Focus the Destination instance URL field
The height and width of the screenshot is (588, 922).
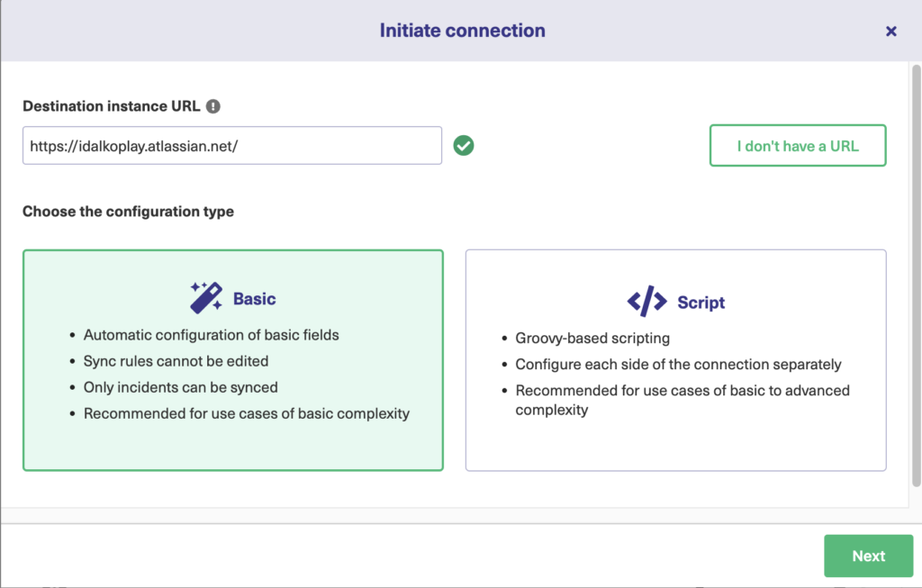tap(231, 146)
